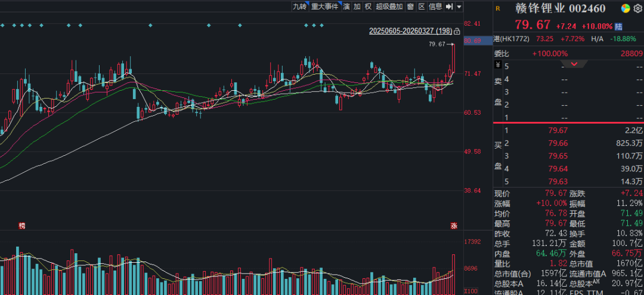Click the 榜 marker at chart bottom left
The image size is (644, 295).
point(22,225)
